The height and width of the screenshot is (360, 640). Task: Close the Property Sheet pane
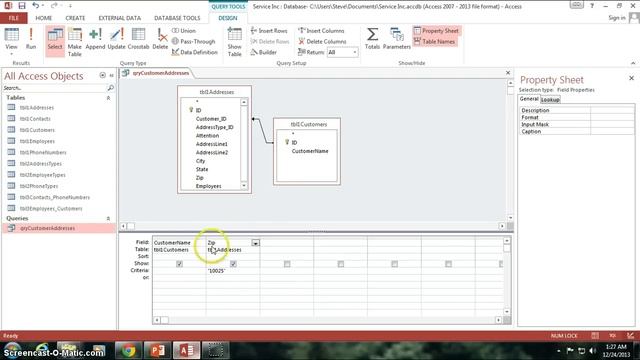[x=631, y=78]
